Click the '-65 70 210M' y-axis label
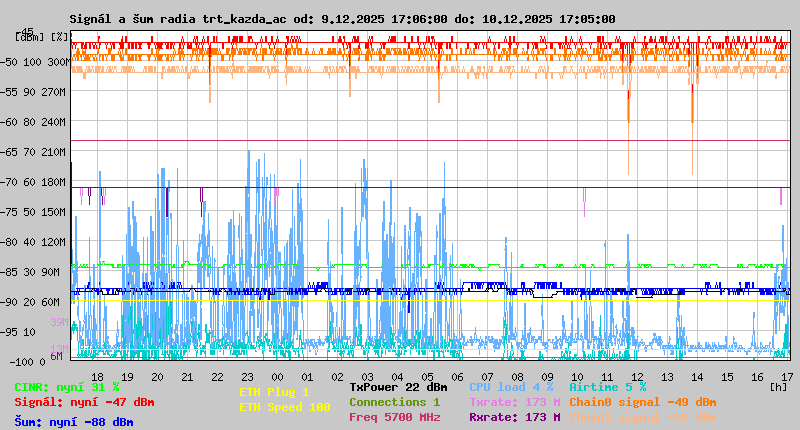 click(33, 153)
